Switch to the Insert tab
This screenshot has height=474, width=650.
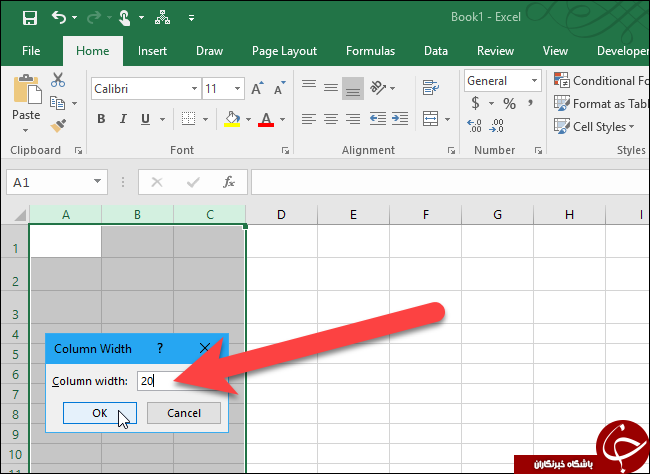pyautogui.click(x=152, y=51)
